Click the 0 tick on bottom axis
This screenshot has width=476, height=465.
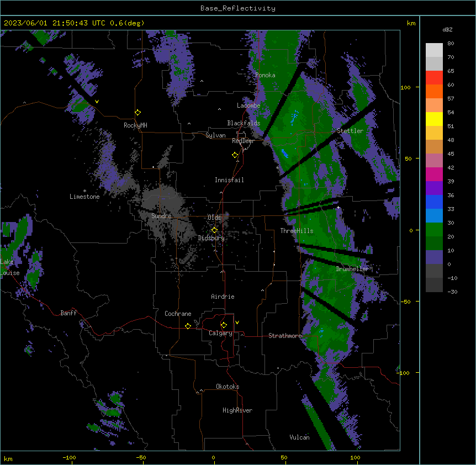click(213, 457)
